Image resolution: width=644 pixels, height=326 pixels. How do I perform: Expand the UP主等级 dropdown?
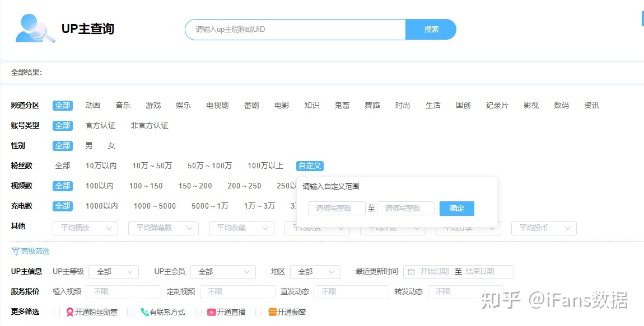pos(113,272)
